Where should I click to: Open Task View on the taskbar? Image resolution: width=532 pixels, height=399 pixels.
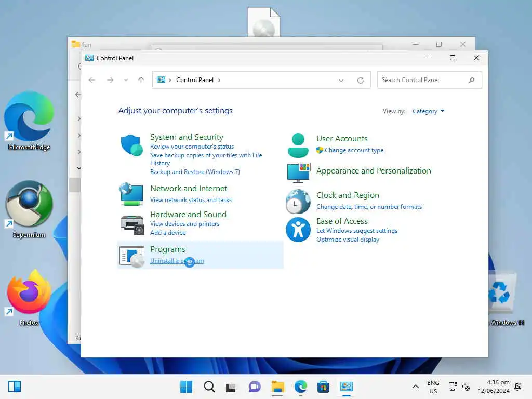coord(231,387)
